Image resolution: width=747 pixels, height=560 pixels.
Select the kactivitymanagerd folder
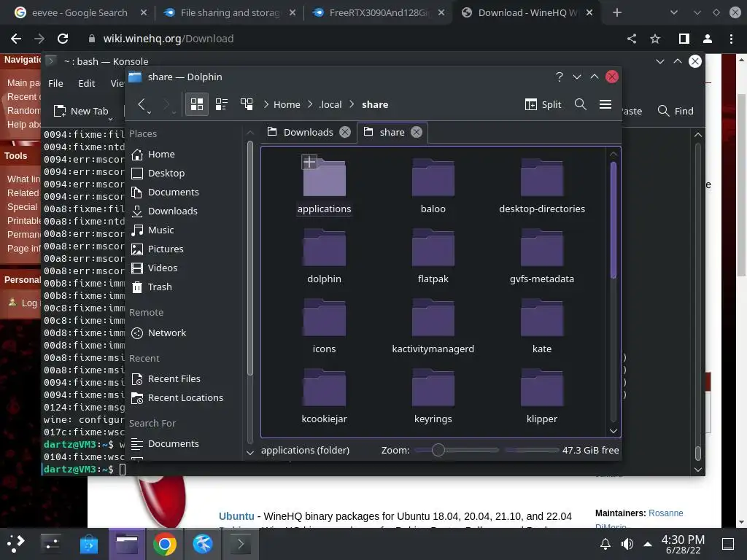433,326
